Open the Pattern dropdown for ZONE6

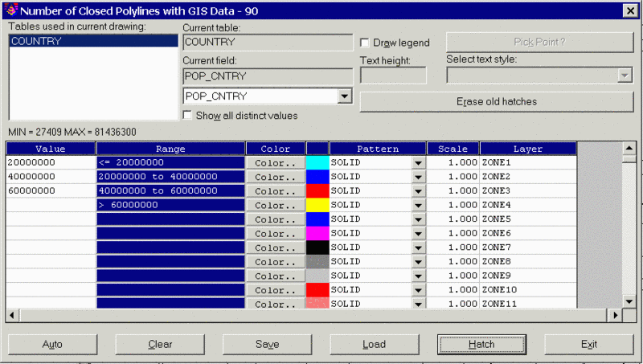click(x=418, y=234)
